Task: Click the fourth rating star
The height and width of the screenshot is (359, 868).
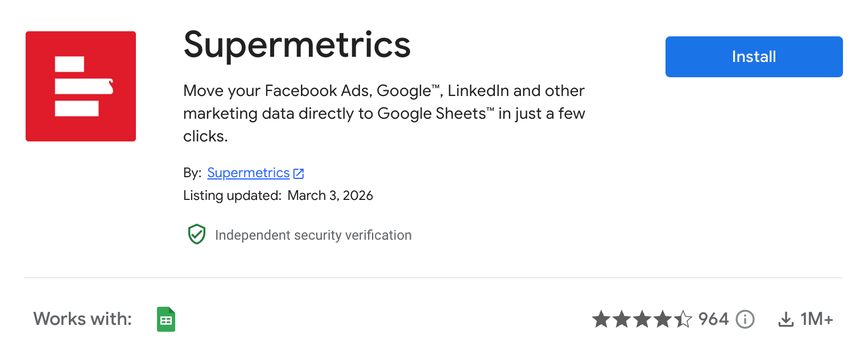Action: (663, 320)
